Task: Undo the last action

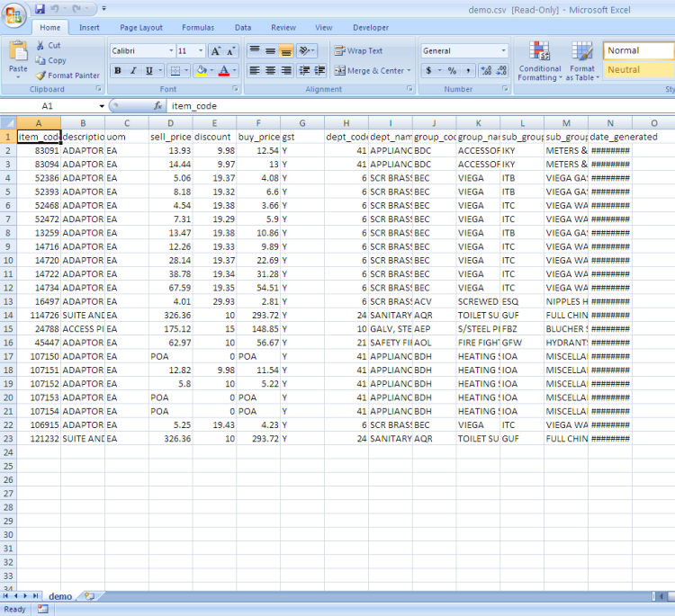Action: (55, 9)
